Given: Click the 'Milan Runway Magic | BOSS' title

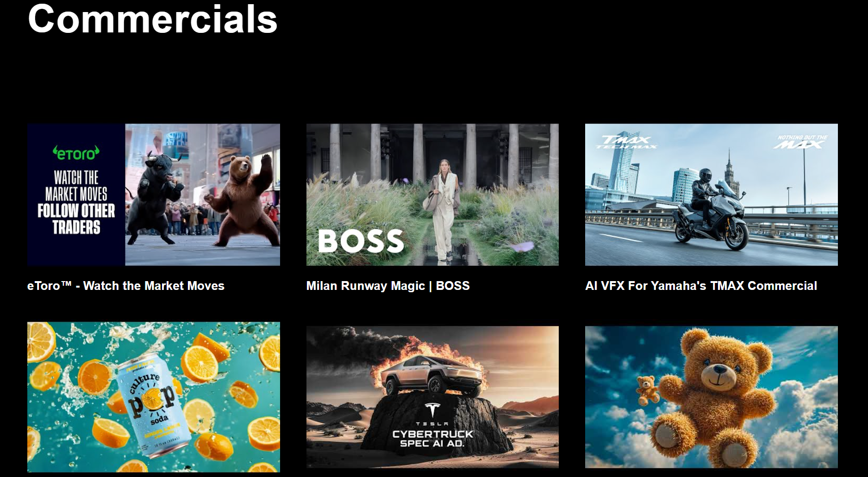Looking at the screenshot, I should (x=388, y=286).
